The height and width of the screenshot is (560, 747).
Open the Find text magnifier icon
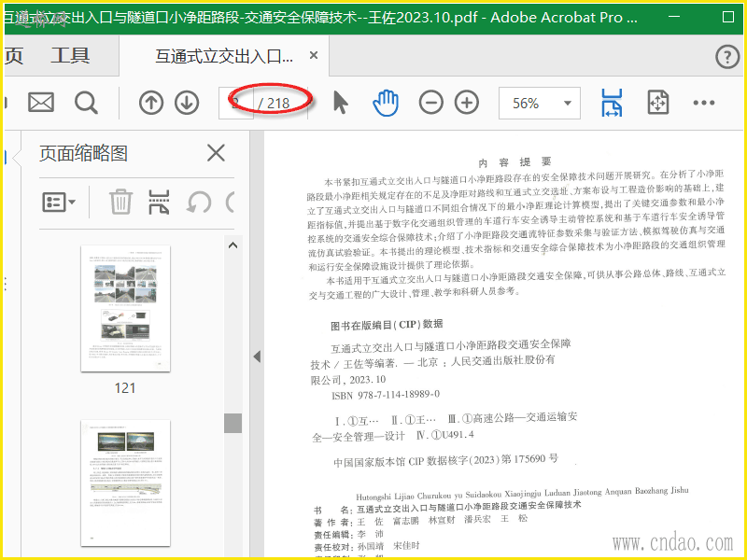(x=86, y=103)
